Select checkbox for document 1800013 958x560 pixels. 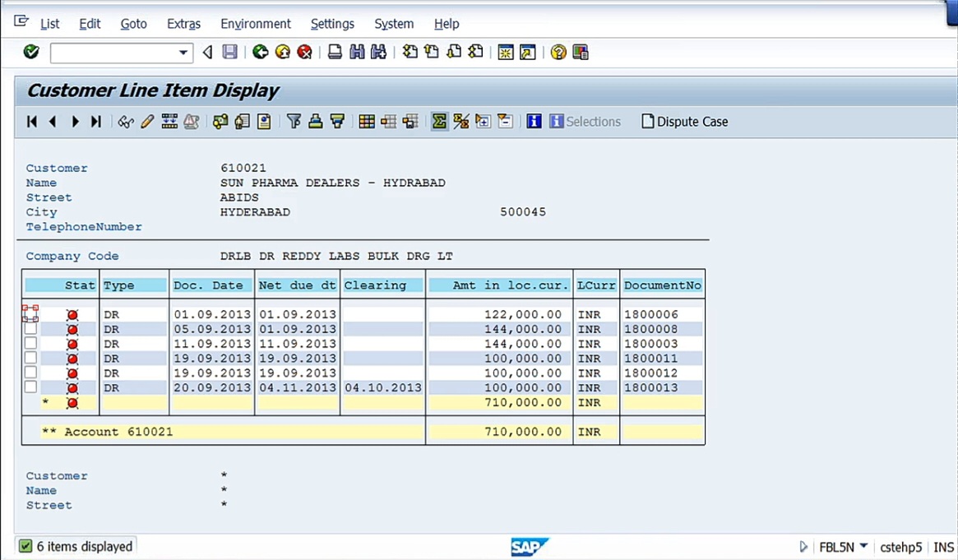click(30, 387)
